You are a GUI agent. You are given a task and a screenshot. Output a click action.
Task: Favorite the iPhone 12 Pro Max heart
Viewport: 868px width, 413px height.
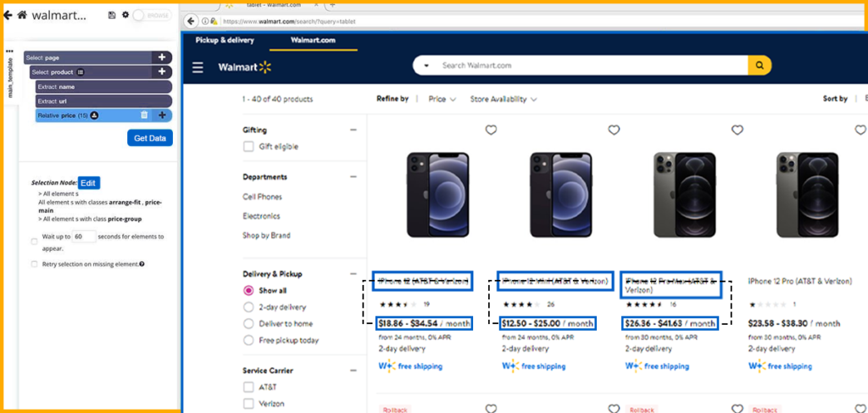click(737, 130)
